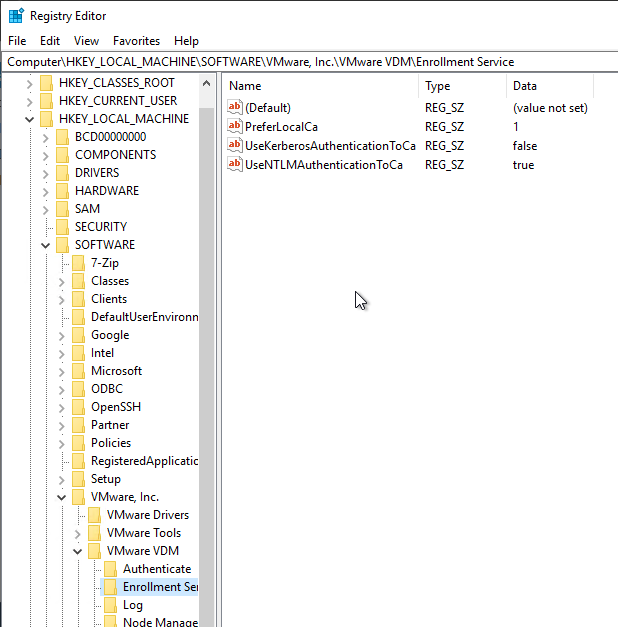Select the HKEY_CURRENT_USER folder icon

(46, 101)
